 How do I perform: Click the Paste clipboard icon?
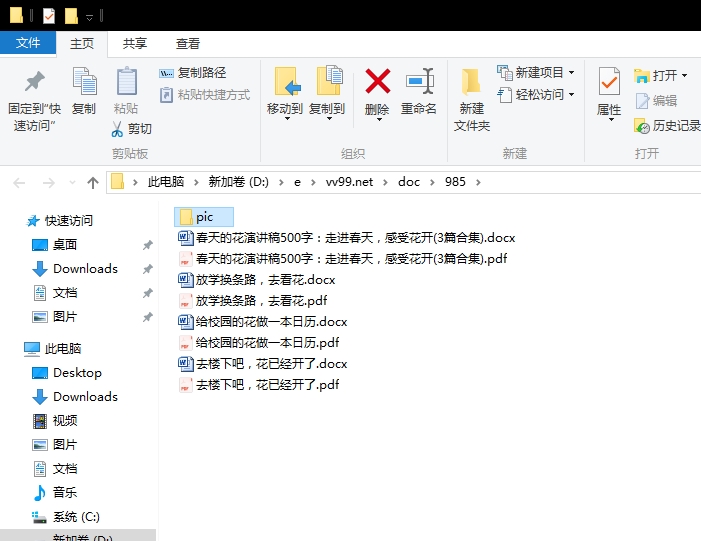127,81
